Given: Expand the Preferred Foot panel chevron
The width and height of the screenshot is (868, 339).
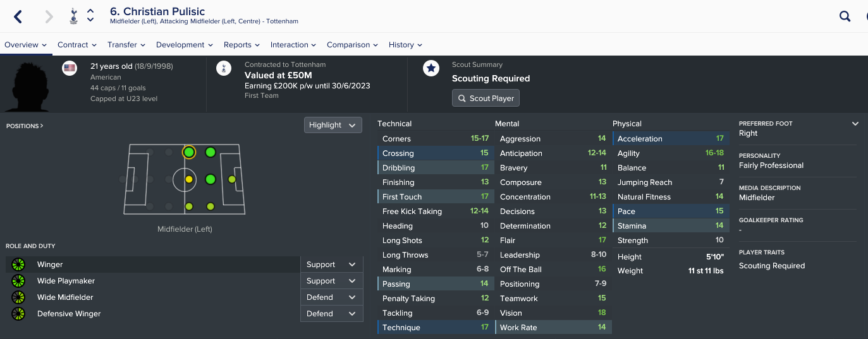Looking at the screenshot, I should [855, 124].
